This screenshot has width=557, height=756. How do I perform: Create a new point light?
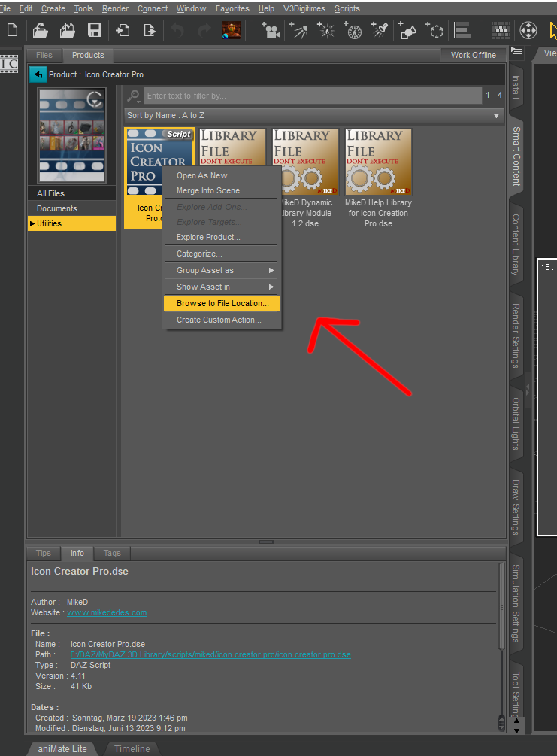click(x=325, y=30)
